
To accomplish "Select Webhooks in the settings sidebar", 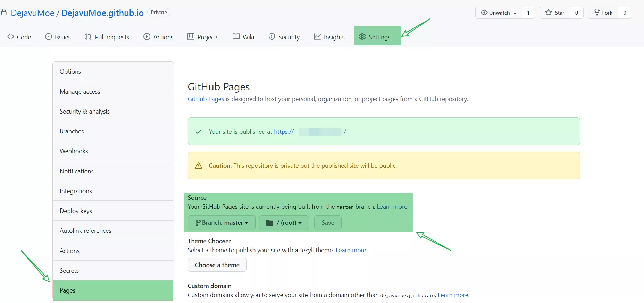I will coord(74,151).
